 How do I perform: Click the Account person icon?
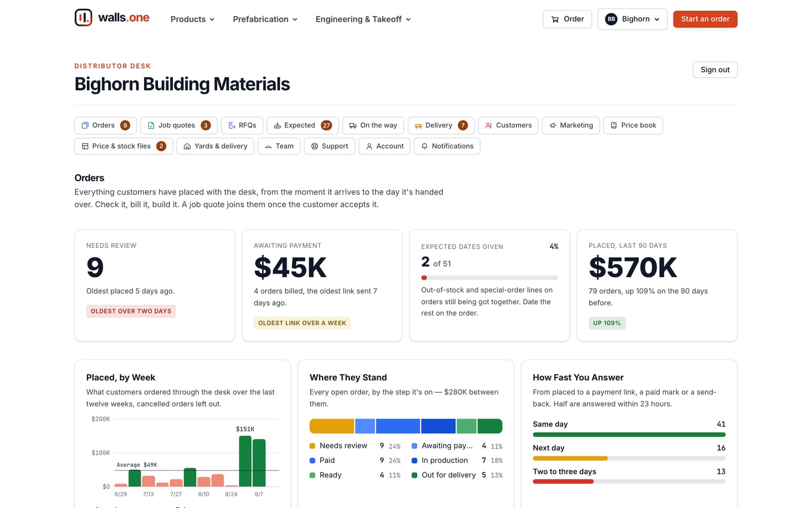point(369,146)
